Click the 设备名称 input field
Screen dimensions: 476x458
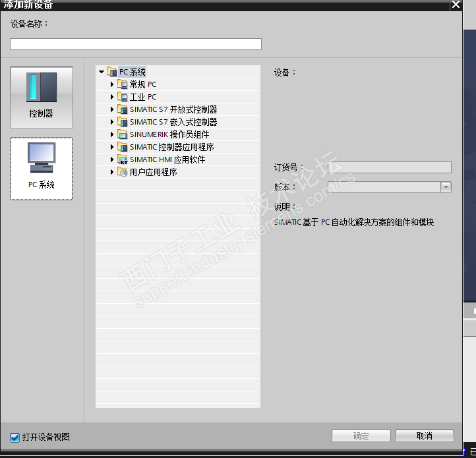pyautogui.click(x=136, y=44)
